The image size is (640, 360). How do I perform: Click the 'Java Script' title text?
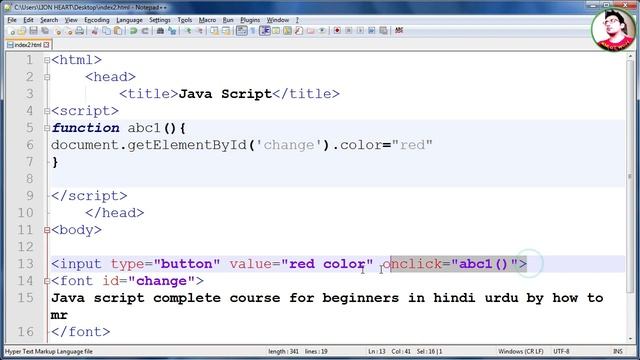[x=225, y=94]
